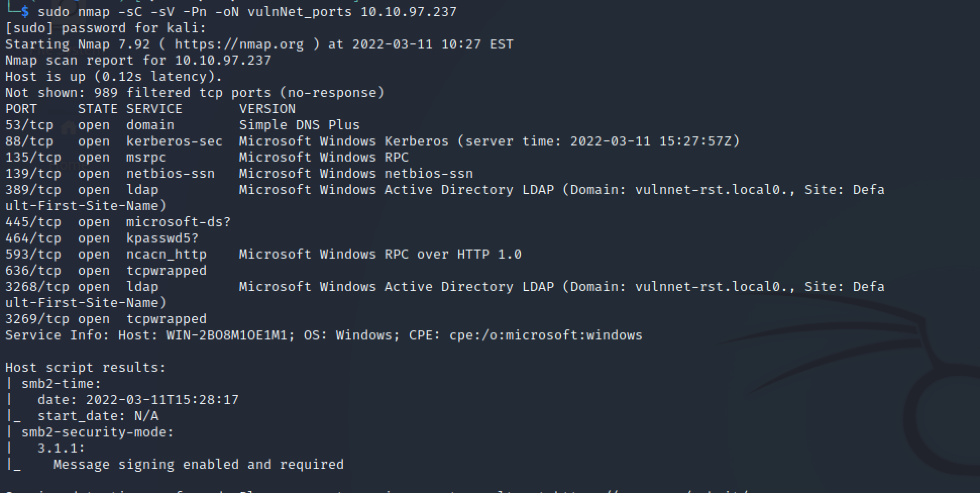Click 'Message signing enabled and required' line
This screenshot has width=980, height=493.
tap(199, 464)
